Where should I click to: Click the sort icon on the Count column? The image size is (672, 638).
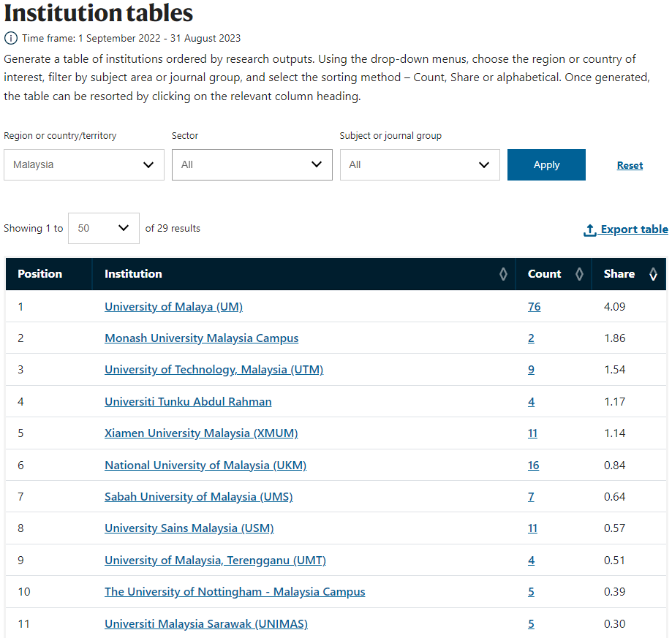point(578,274)
